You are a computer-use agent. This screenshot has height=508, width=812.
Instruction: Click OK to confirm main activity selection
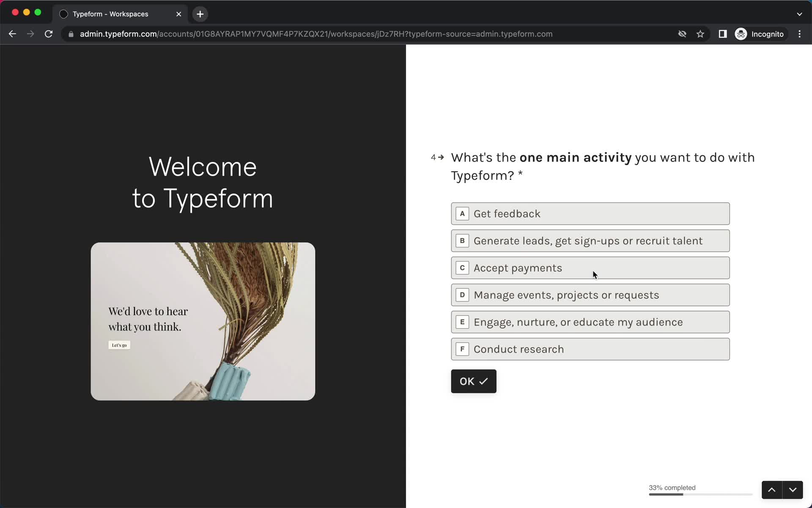click(473, 381)
